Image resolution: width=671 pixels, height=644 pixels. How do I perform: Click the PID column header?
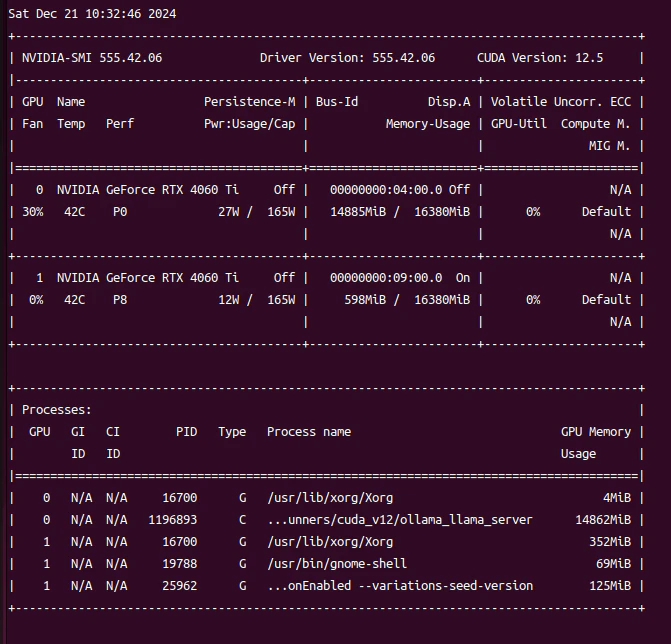click(187, 432)
